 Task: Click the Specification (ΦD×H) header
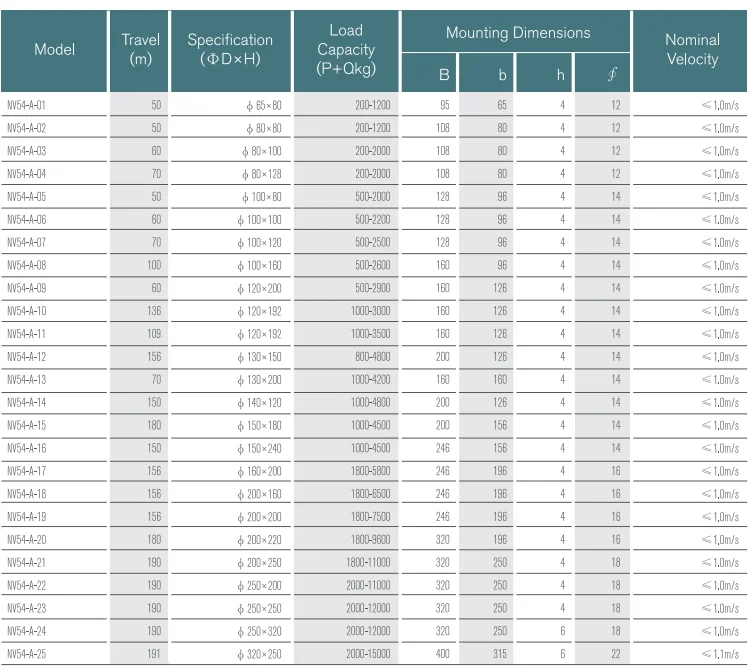pos(230,50)
